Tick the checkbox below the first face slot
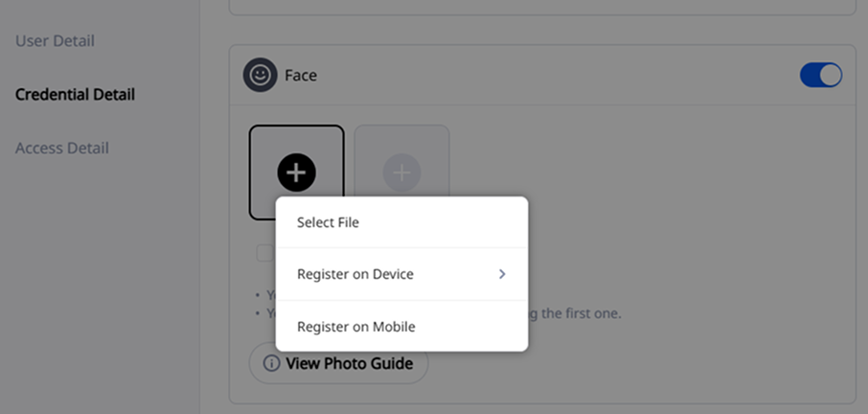The height and width of the screenshot is (414, 868). 264,253
